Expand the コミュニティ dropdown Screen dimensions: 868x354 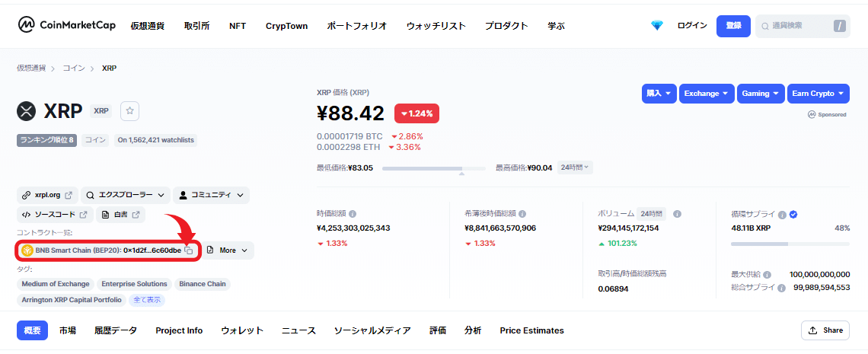[x=212, y=195]
